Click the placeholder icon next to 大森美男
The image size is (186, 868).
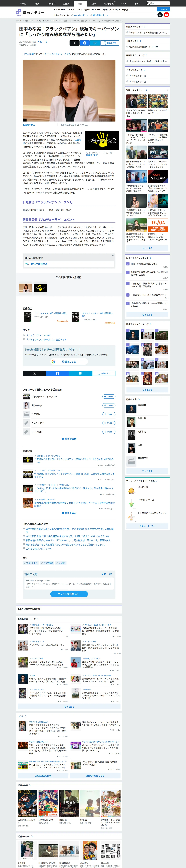pos(131,461)
